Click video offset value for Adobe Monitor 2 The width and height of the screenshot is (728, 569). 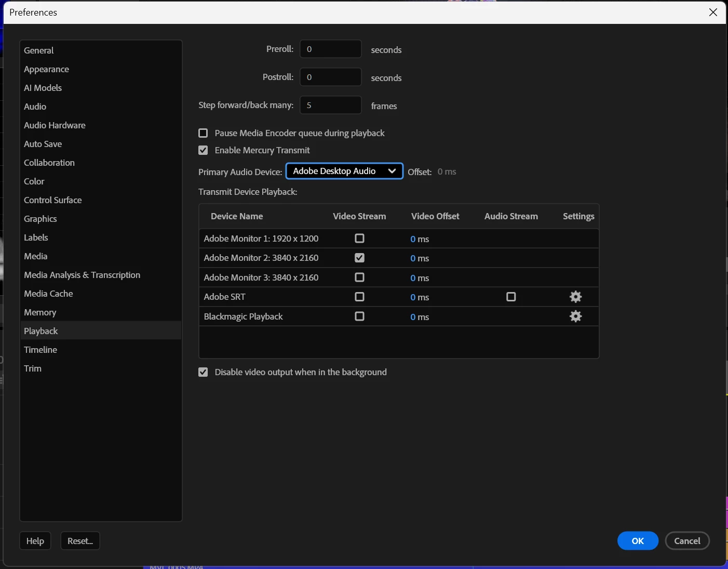[420, 258]
